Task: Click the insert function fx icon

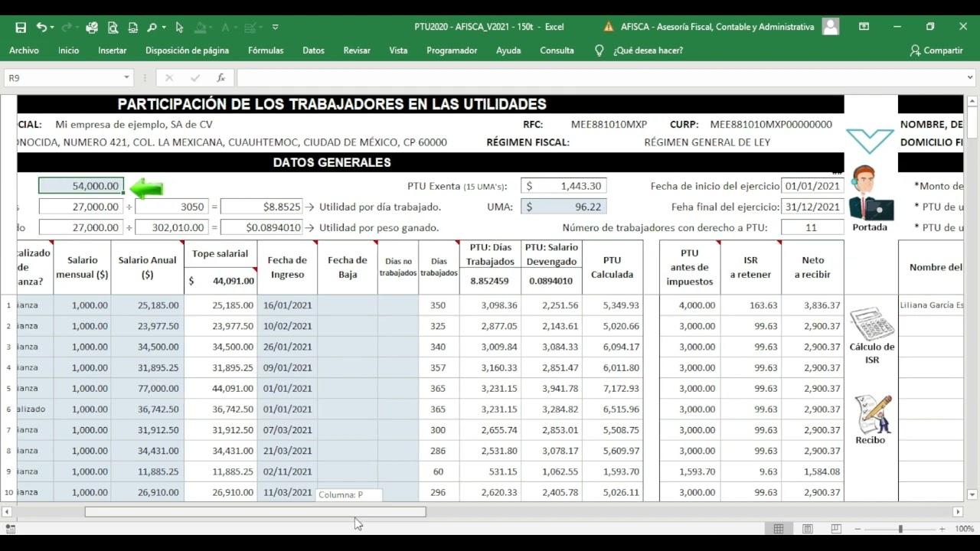Action: pos(220,77)
